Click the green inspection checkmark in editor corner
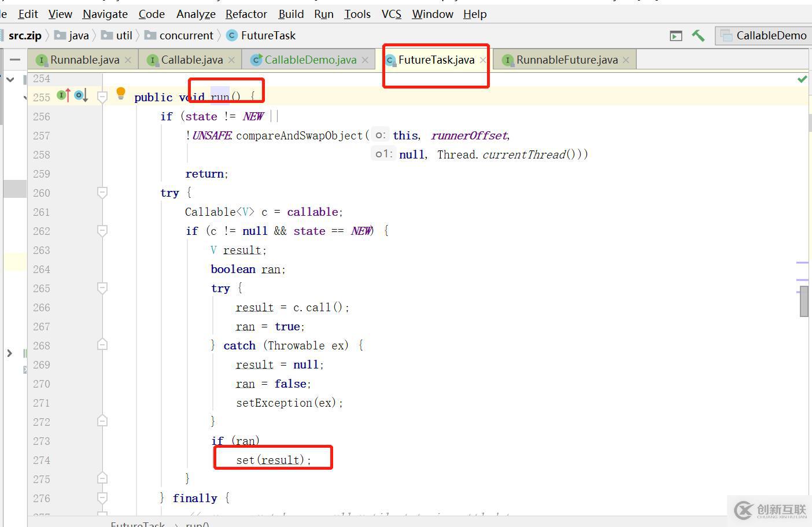This screenshot has width=812, height=527. pos(802,79)
